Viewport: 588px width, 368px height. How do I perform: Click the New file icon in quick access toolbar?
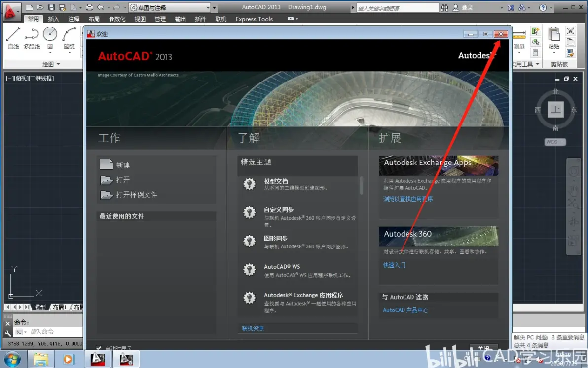point(29,7)
